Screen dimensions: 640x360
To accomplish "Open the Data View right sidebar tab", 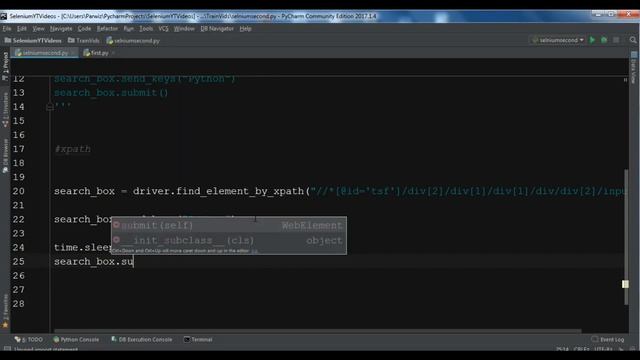I will (x=633, y=68).
